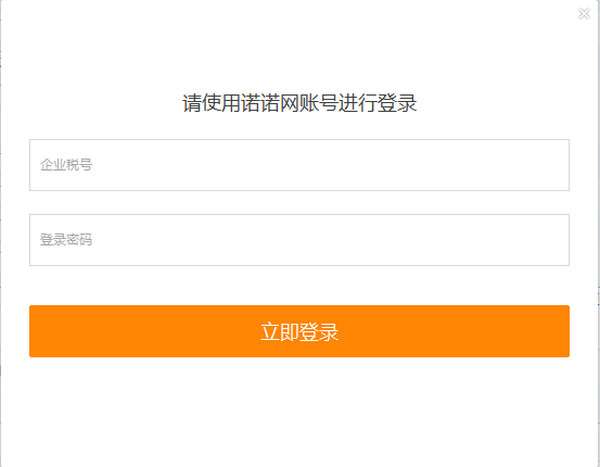The height and width of the screenshot is (467, 600).
Task: Click the 诺诺网 text in the title
Action: coord(270,103)
